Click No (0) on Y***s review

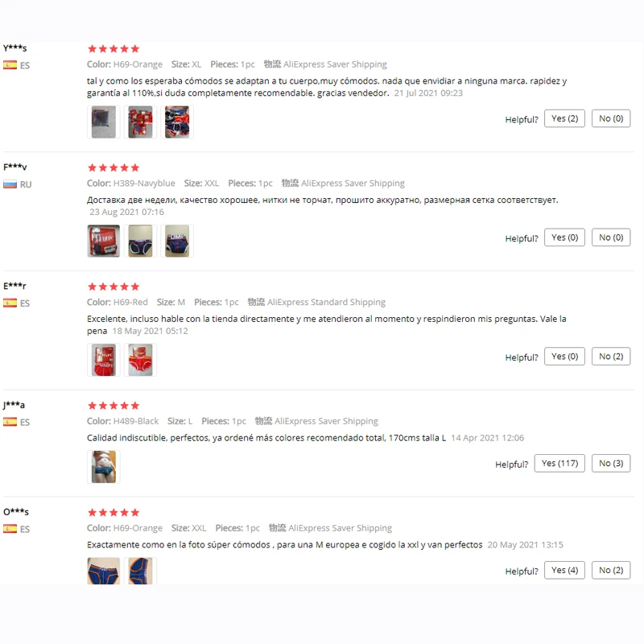coord(611,118)
